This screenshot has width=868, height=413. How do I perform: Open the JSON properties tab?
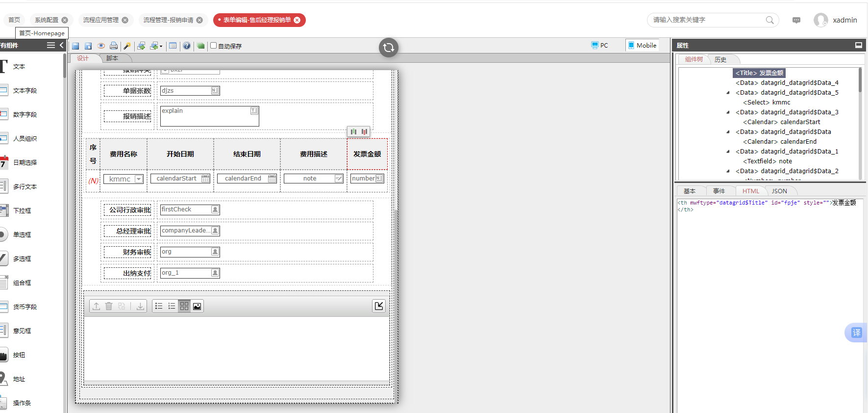tap(779, 191)
